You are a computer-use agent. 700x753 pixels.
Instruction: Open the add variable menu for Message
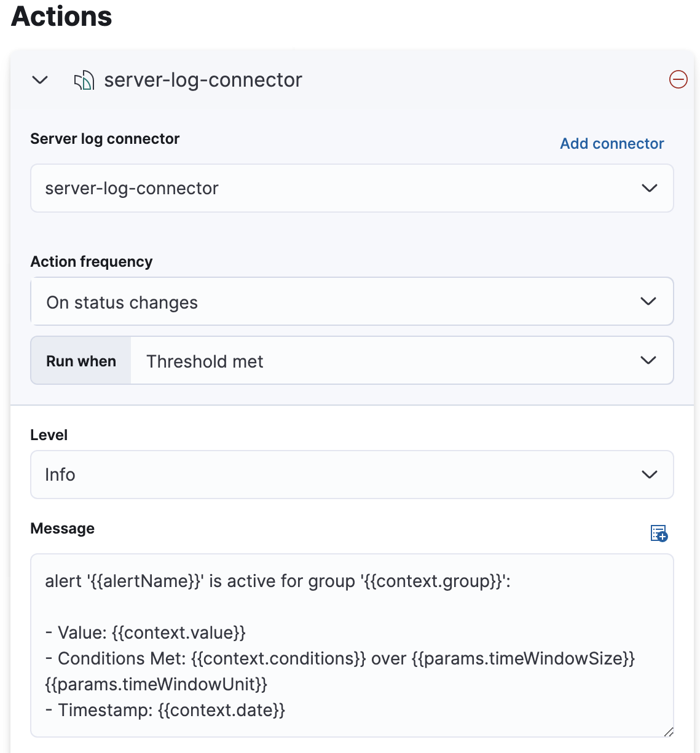pyautogui.click(x=659, y=533)
